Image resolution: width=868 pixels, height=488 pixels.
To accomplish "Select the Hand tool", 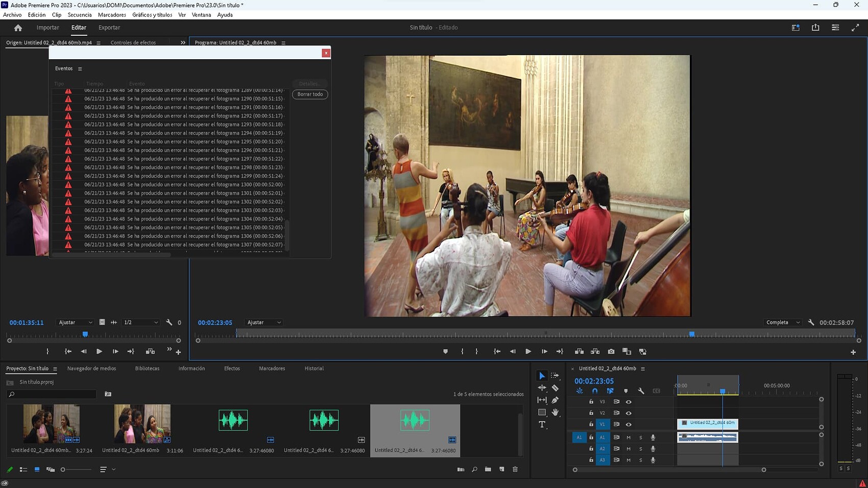I will [x=555, y=412].
